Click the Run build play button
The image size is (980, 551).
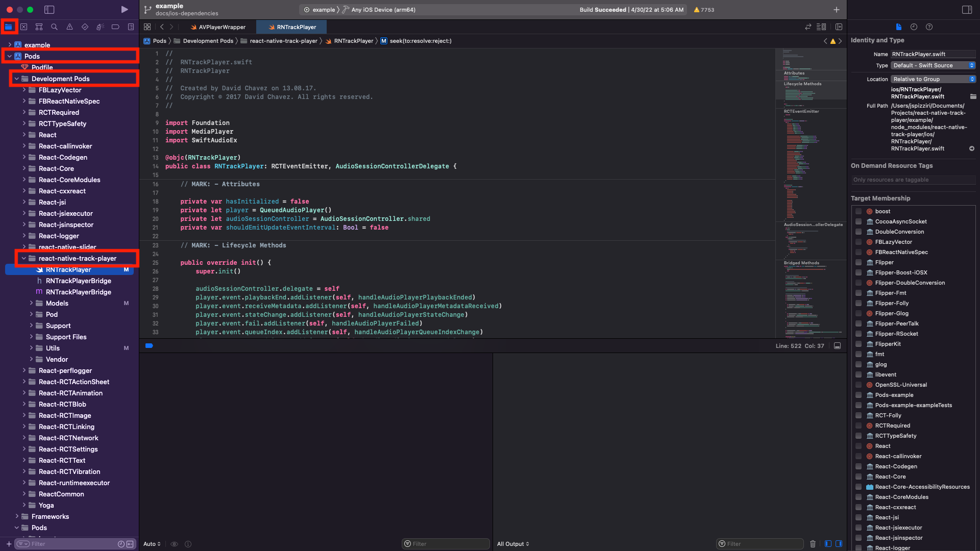click(x=125, y=10)
